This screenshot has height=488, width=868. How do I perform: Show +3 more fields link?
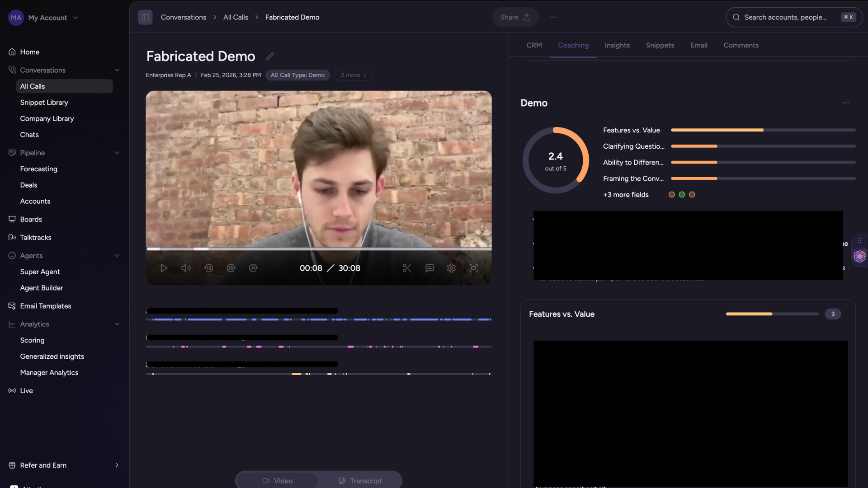[x=626, y=195]
